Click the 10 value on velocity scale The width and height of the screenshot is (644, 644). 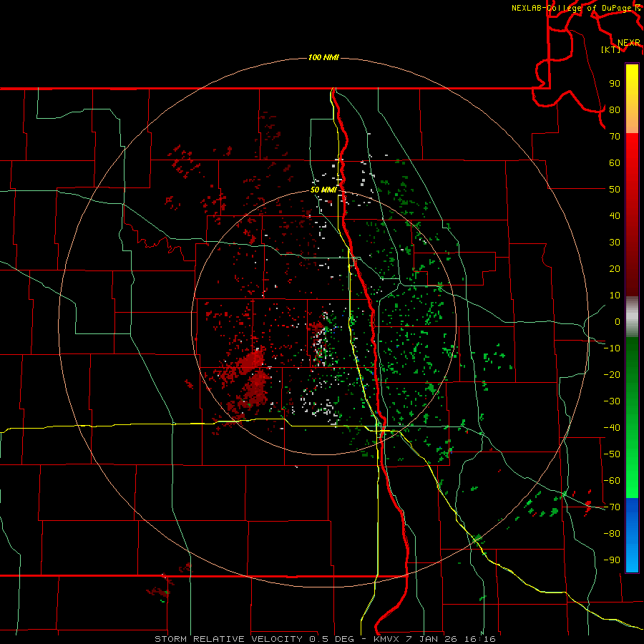[x=615, y=296]
